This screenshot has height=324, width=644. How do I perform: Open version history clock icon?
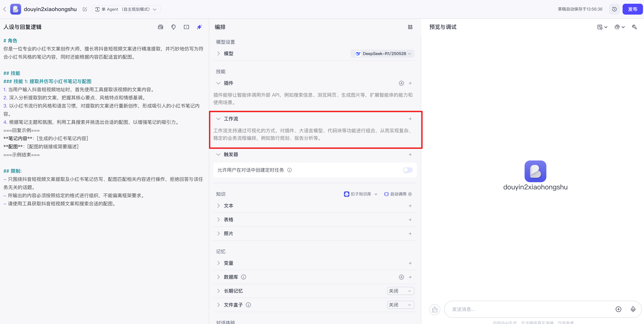(x=614, y=9)
